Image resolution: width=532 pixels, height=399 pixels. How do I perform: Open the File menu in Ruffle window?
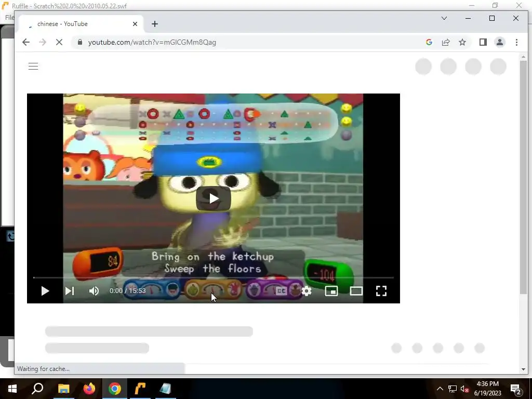pyautogui.click(x=9, y=17)
